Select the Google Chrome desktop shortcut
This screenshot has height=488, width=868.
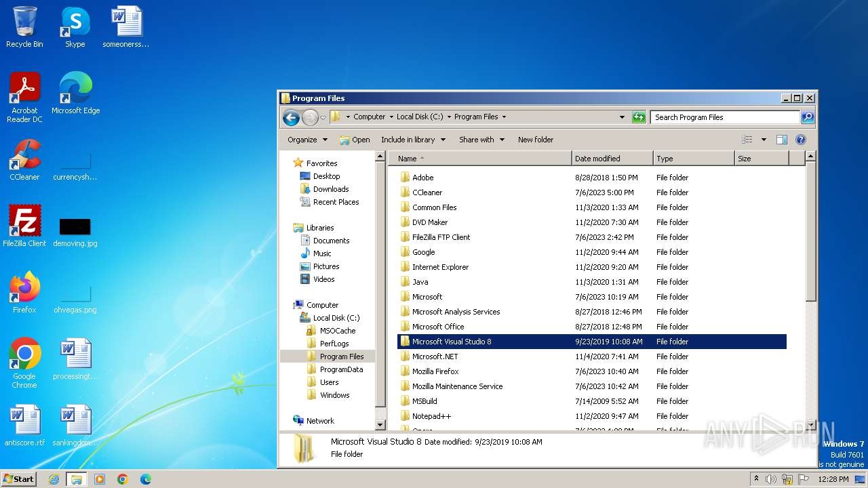click(24, 363)
